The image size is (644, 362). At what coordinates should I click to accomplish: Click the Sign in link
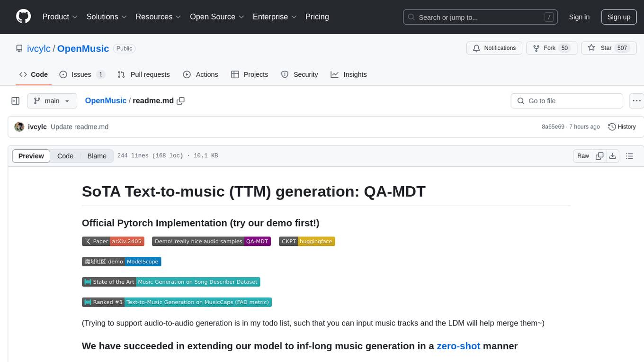click(579, 17)
